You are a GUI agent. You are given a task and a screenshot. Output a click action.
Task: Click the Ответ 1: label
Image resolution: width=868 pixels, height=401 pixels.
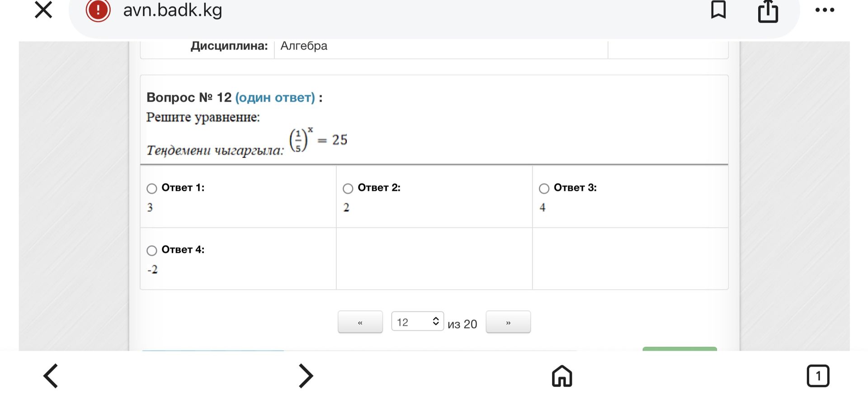[183, 187]
